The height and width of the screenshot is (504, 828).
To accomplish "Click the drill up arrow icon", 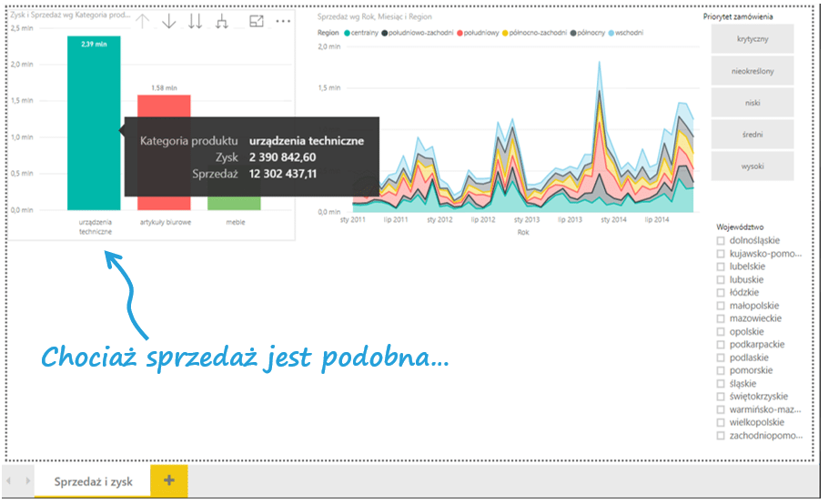I will [x=143, y=22].
